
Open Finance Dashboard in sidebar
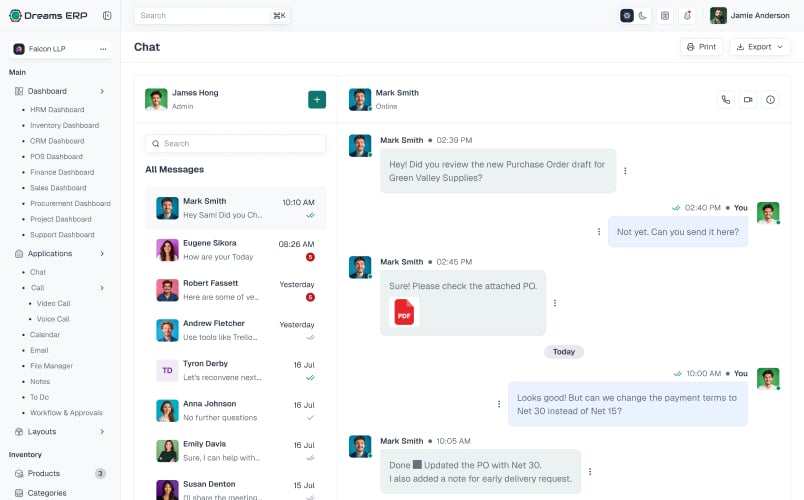point(62,172)
